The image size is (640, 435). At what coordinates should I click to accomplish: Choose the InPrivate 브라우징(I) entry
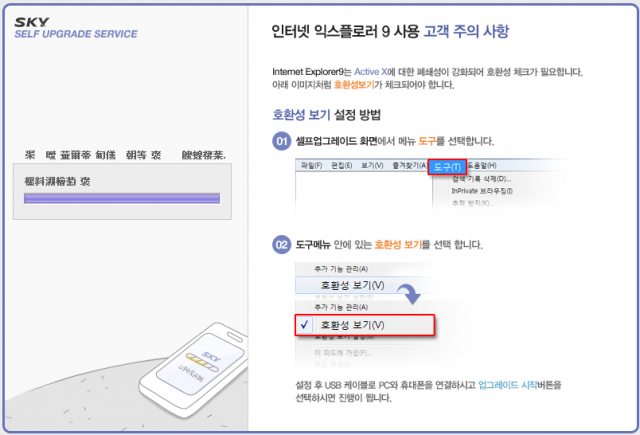pyautogui.click(x=482, y=191)
